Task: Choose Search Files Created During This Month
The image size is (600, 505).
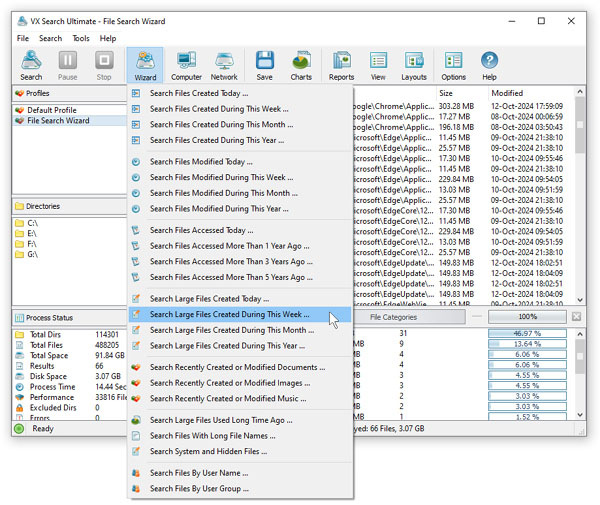Action: click(x=240, y=124)
